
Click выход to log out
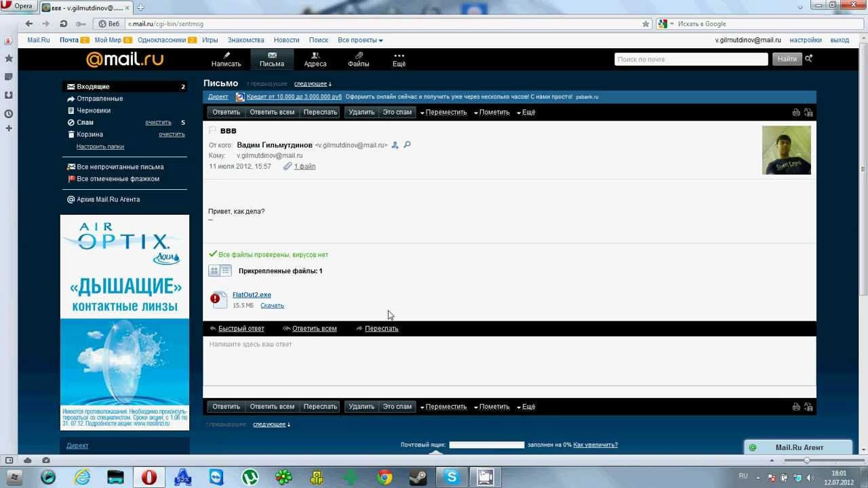click(x=840, y=40)
